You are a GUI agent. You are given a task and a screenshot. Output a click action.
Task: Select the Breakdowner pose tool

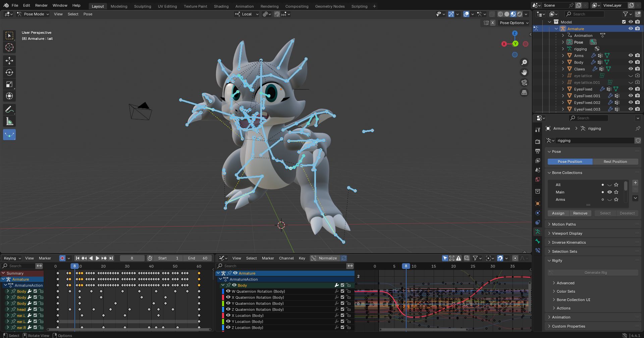click(x=9, y=135)
